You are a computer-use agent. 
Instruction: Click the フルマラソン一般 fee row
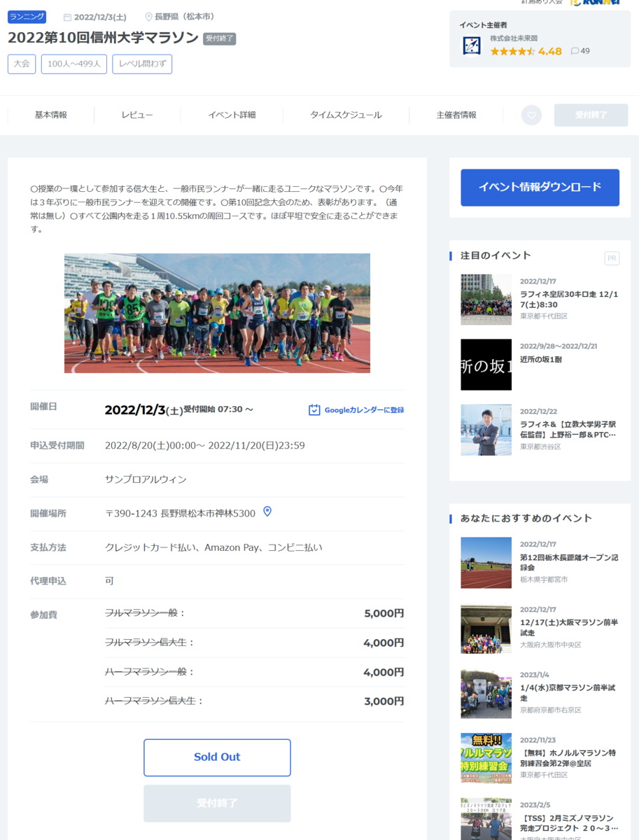254,613
